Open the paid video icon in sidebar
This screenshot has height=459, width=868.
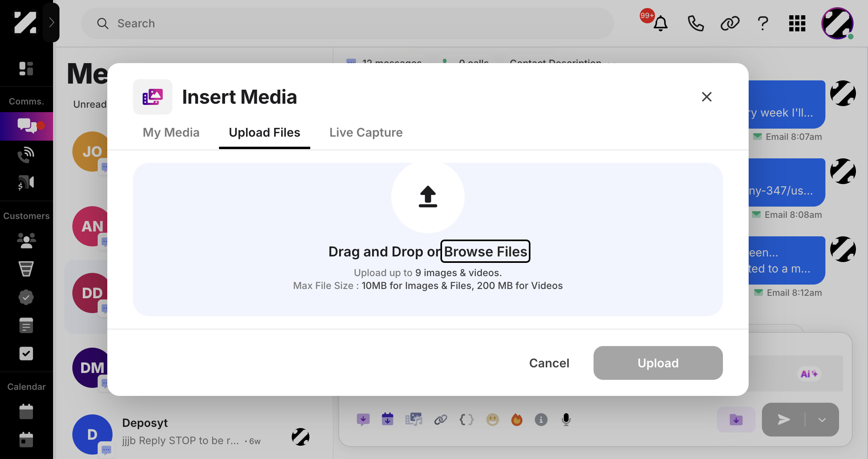(x=26, y=183)
